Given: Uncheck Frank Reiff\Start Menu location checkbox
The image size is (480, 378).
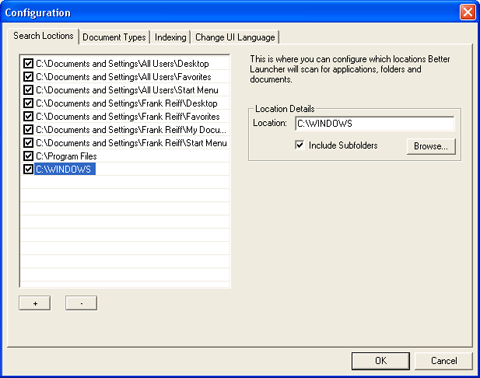Looking at the screenshot, I should (28, 143).
